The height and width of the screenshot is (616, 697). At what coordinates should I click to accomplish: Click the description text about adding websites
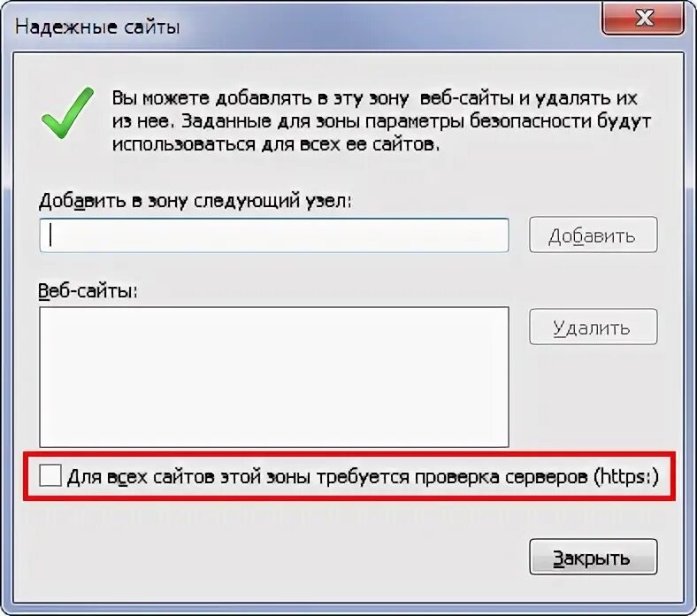(x=381, y=121)
